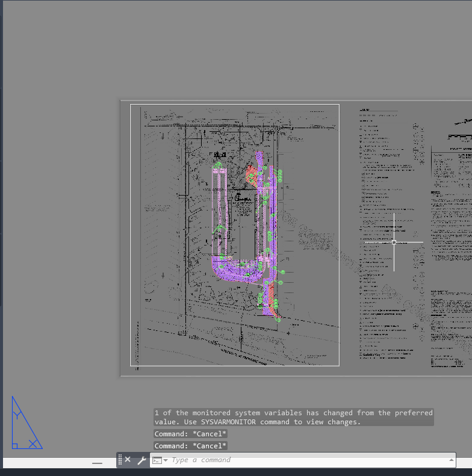
Task: Click in the Type a command field
Action: (301, 460)
